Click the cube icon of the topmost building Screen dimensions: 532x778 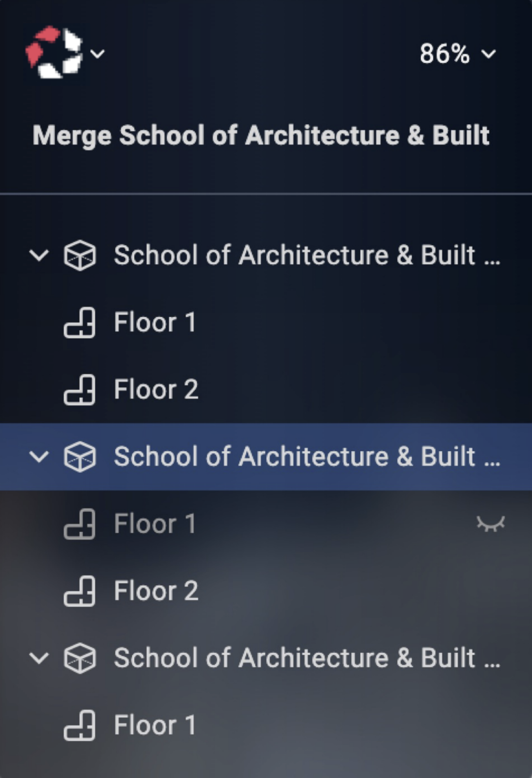[80, 255]
